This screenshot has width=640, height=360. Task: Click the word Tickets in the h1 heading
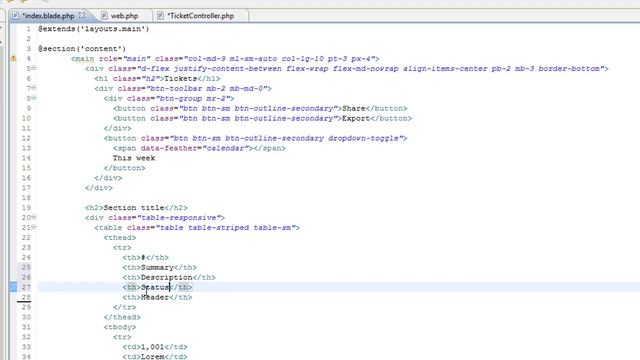click(180, 79)
